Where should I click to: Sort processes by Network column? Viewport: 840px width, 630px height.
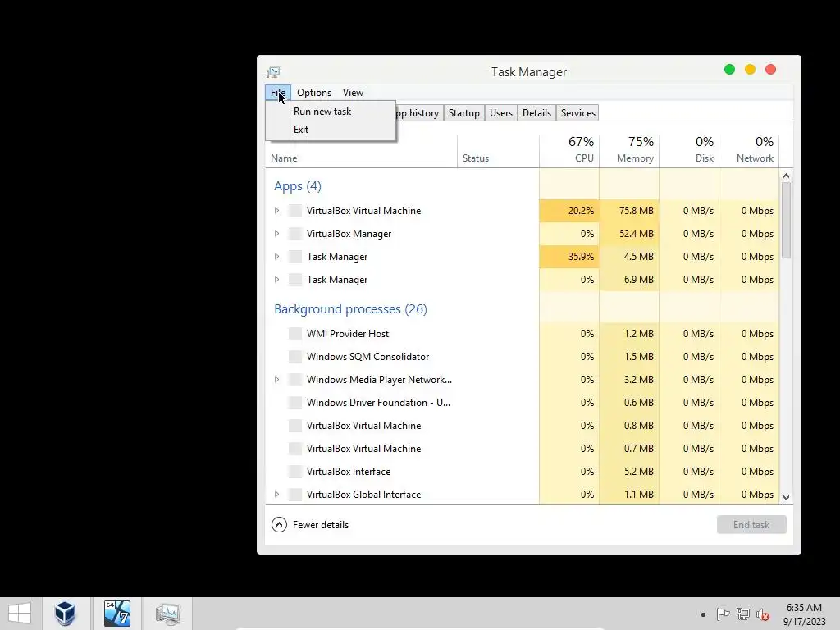pyautogui.click(x=750, y=150)
